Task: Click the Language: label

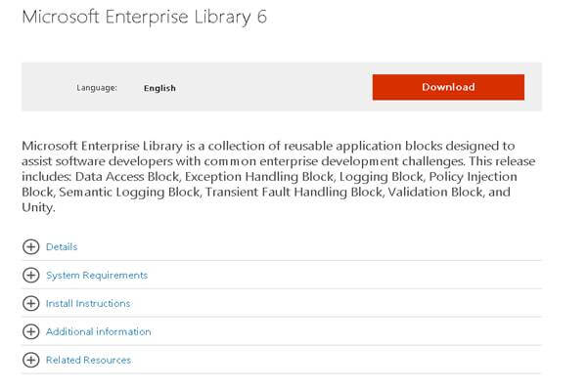Action: coord(97,88)
